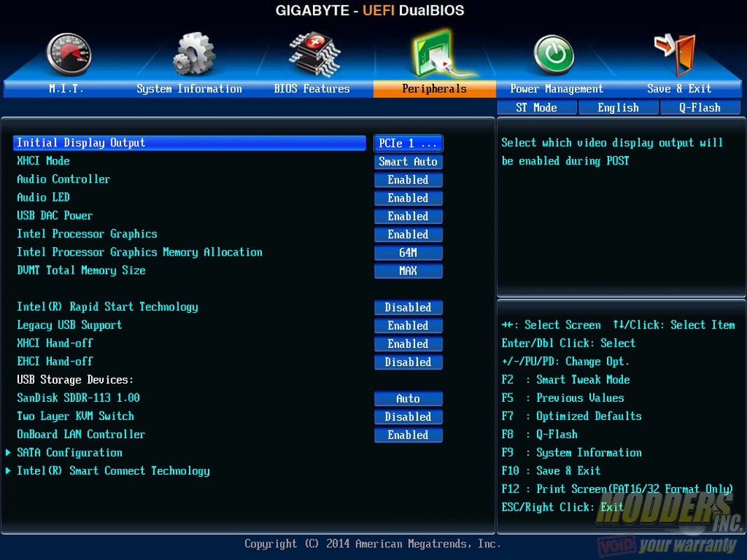Click the F12 Print Screen help line
Image resolution: width=747 pixels, height=560 pixels.
click(x=617, y=489)
